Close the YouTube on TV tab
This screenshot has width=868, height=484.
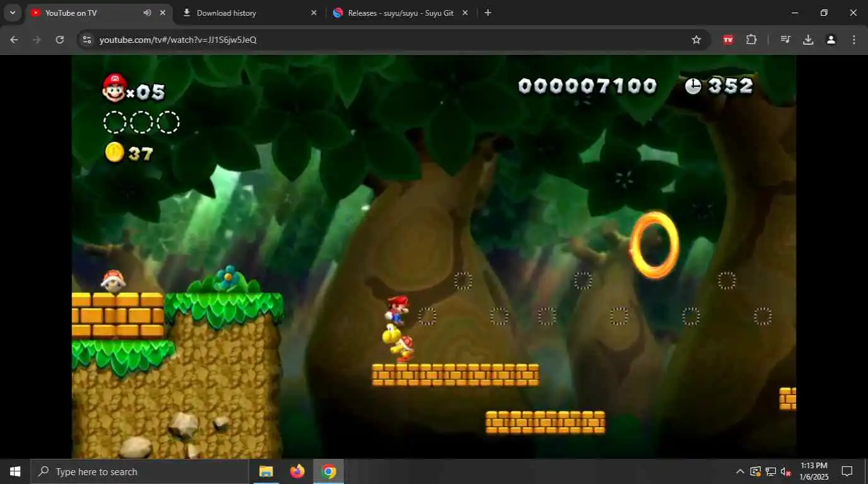(x=163, y=13)
